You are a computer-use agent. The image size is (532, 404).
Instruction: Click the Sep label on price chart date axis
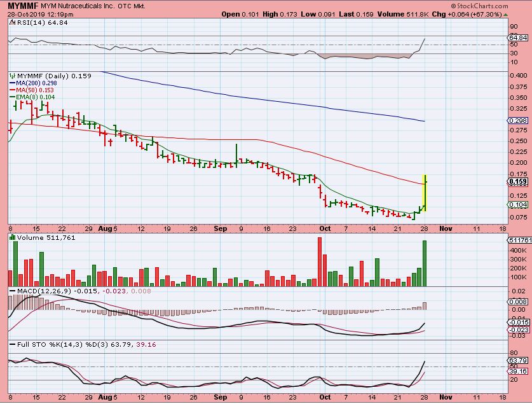(x=220, y=229)
